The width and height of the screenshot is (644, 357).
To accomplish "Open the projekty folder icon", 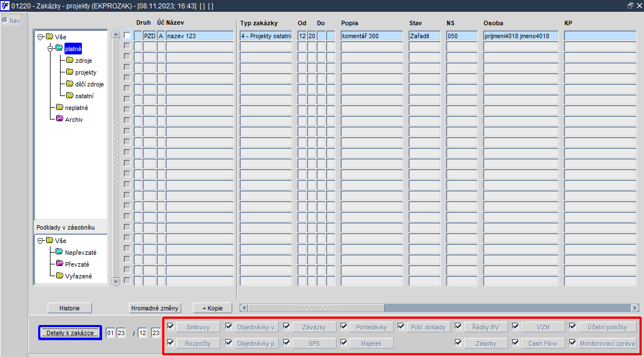I will (x=70, y=72).
